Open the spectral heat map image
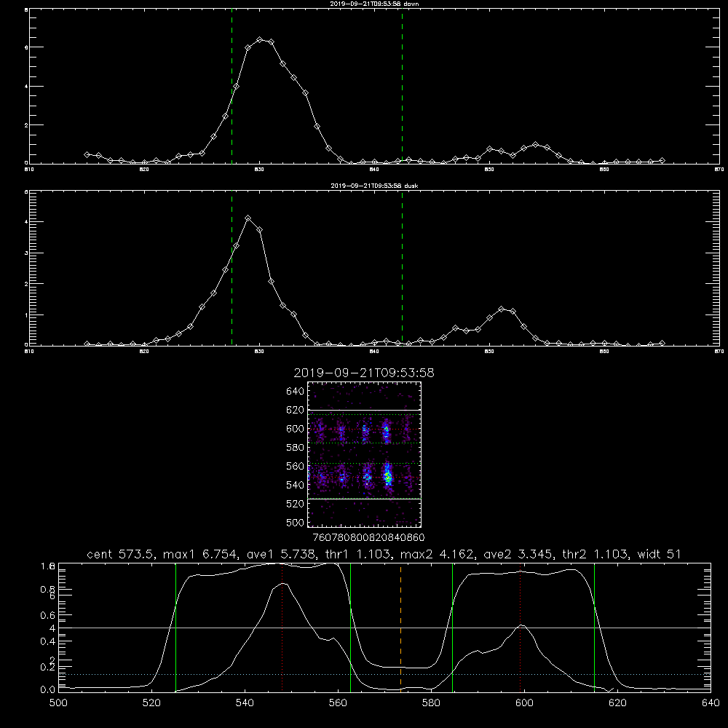 pyautogui.click(x=364, y=454)
